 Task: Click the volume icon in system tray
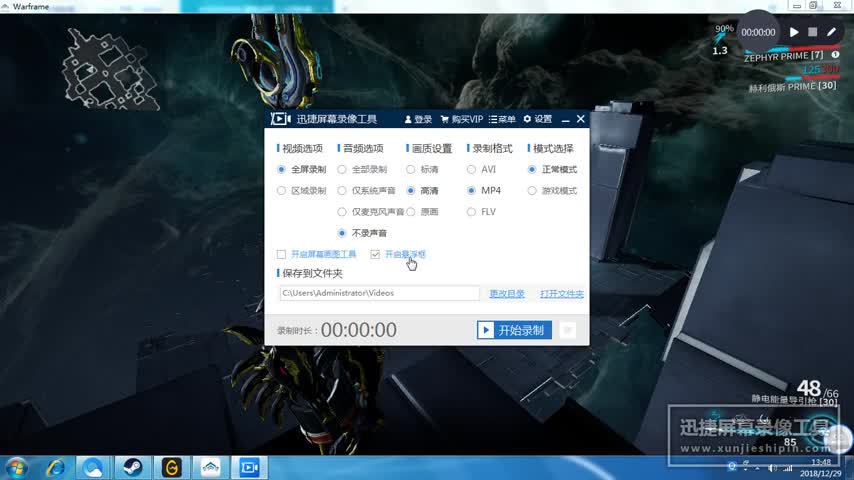click(x=771, y=468)
